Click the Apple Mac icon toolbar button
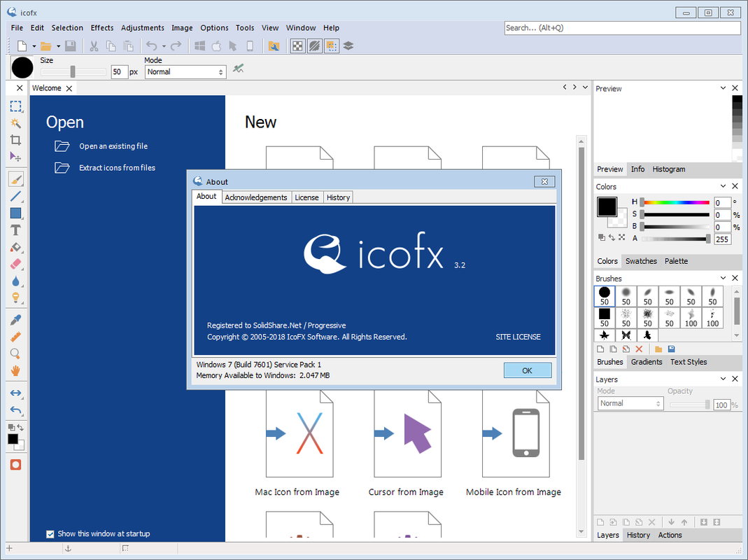 tap(217, 45)
